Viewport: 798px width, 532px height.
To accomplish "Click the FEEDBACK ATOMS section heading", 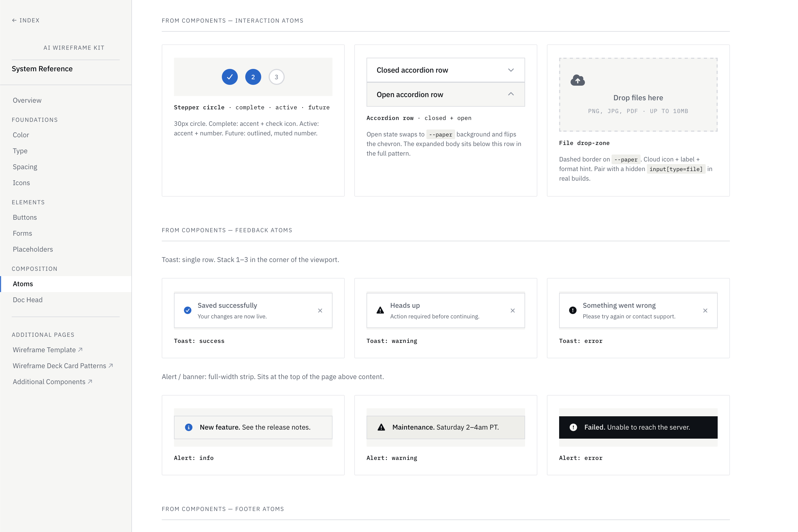I will [227, 230].
